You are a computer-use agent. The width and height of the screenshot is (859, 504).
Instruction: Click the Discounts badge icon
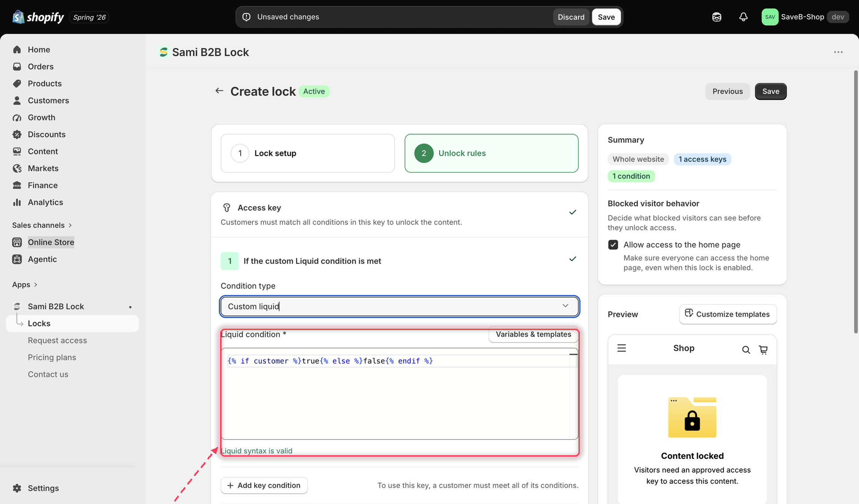tap(17, 135)
